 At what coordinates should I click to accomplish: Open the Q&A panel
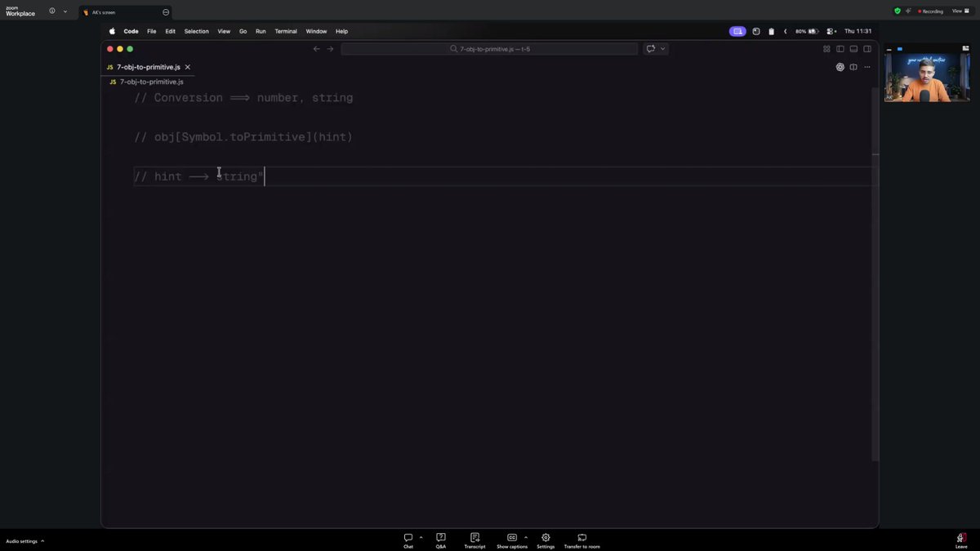(x=441, y=540)
